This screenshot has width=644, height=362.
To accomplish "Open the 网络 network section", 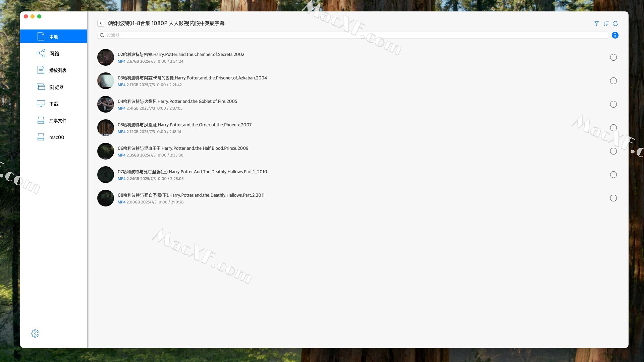I will click(54, 53).
